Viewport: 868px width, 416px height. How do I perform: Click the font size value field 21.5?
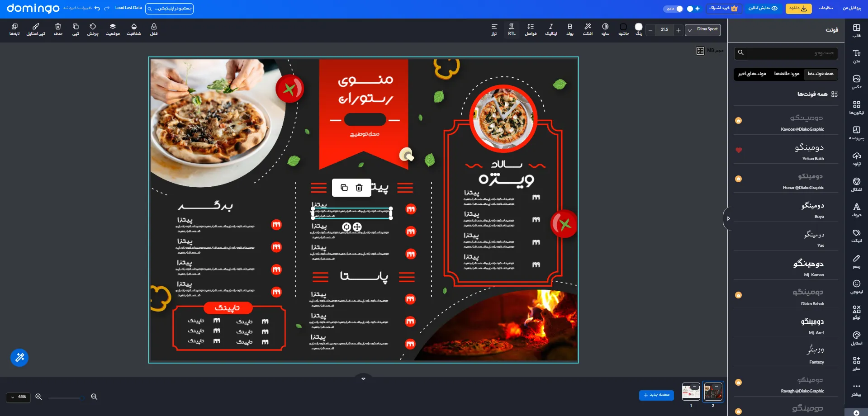pyautogui.click(x=664, y=30)
